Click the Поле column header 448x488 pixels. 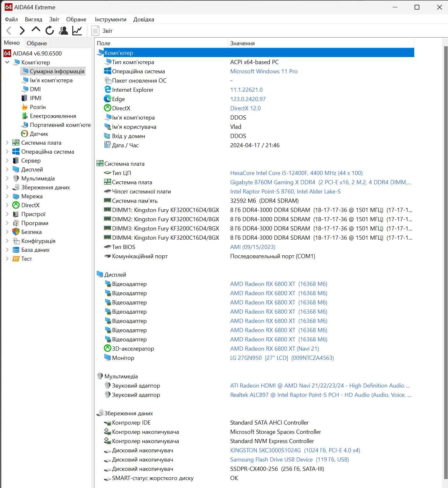click(x=162, y=43)
